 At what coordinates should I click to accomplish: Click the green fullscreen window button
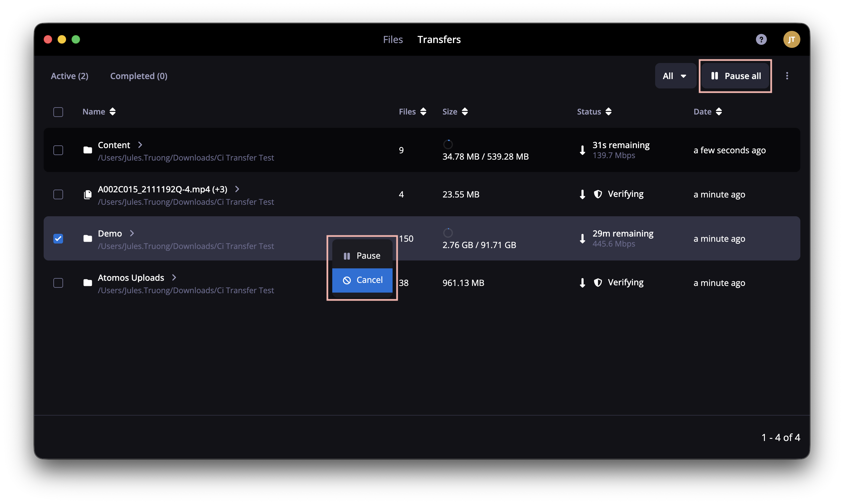pyautogui.click(x=75, y=39)
